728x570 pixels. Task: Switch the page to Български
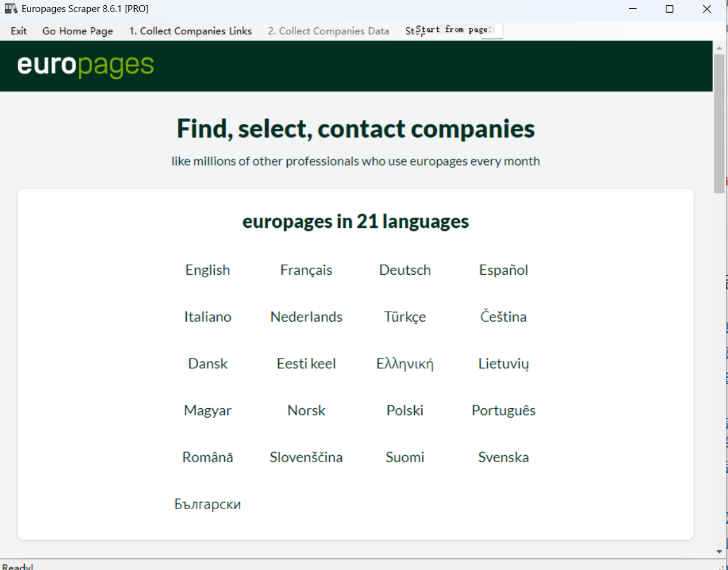(x=208, y=504)
